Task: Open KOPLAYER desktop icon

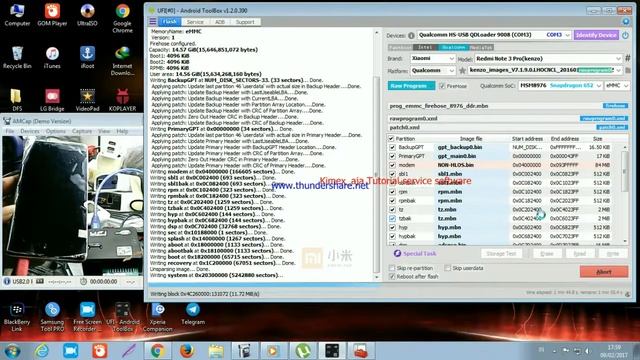Action: (x=122, y=100)
